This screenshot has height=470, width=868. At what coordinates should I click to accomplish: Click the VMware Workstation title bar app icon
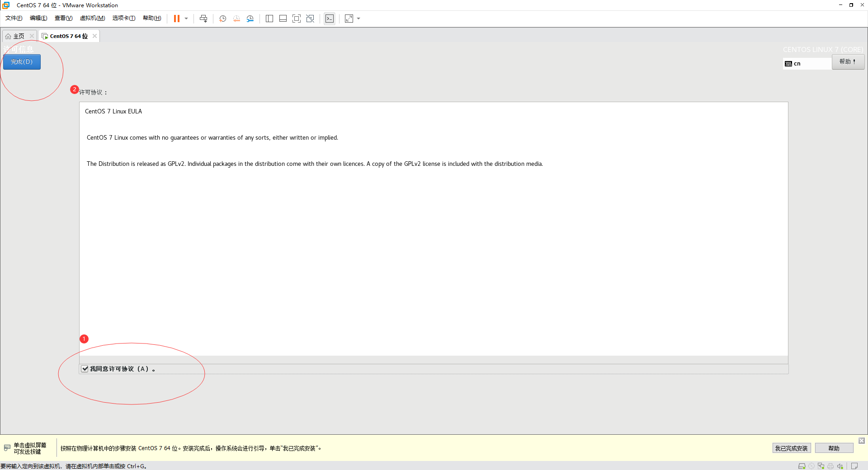[6, 5]
